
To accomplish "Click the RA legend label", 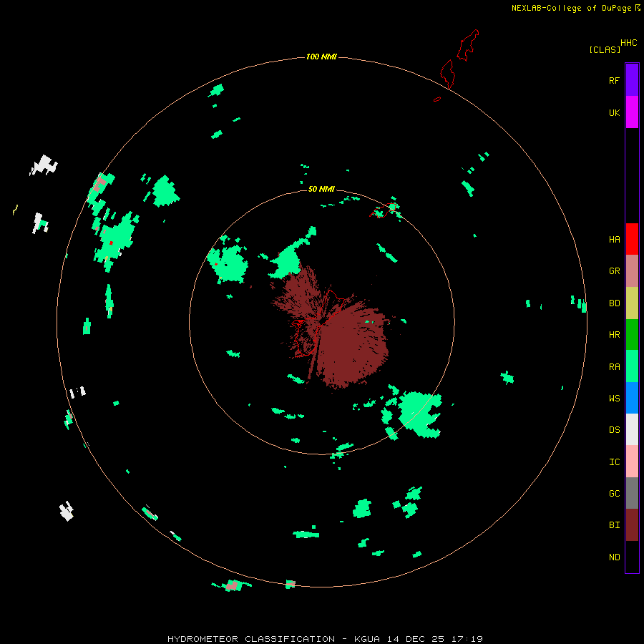I will [x=614, y=367].
